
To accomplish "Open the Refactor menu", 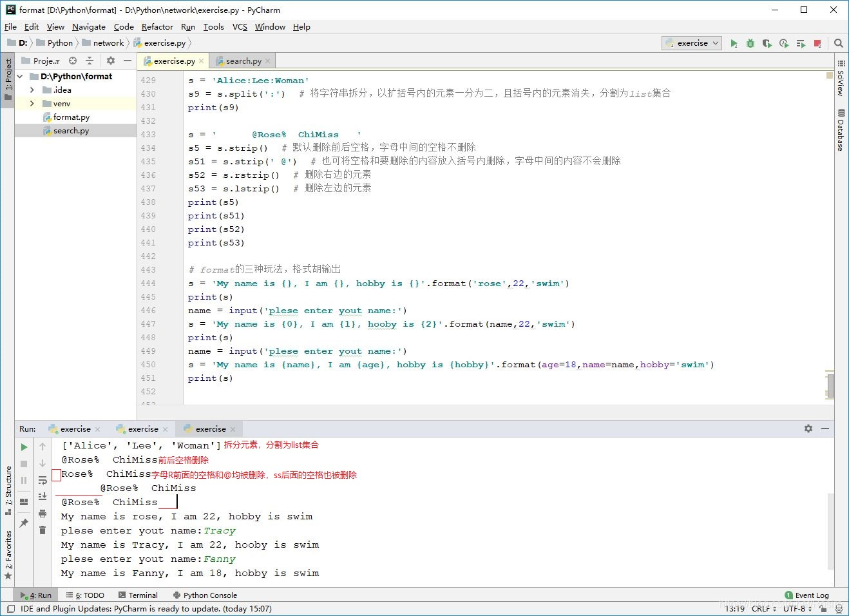I will (157, 27).
